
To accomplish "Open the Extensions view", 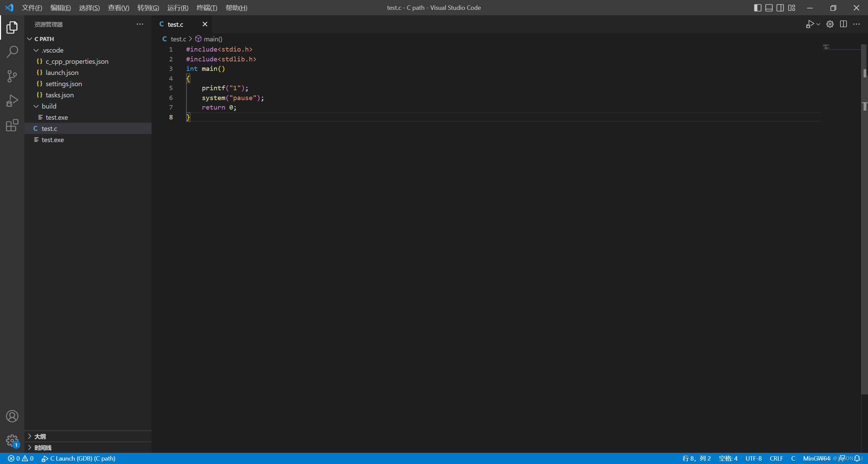I will 12,125.
